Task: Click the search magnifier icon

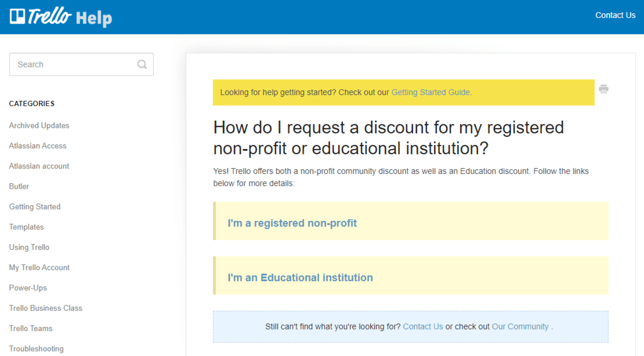Action: coord(142,64)
